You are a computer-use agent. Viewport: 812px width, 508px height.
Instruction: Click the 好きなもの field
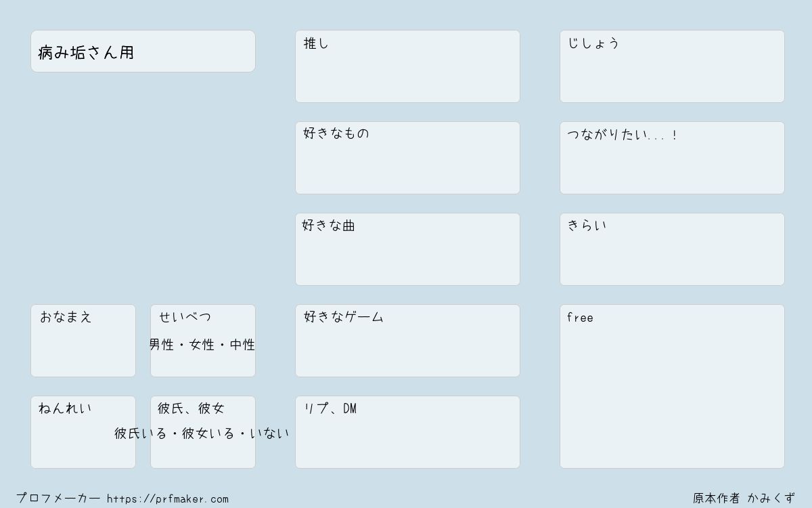click(407, 158)
